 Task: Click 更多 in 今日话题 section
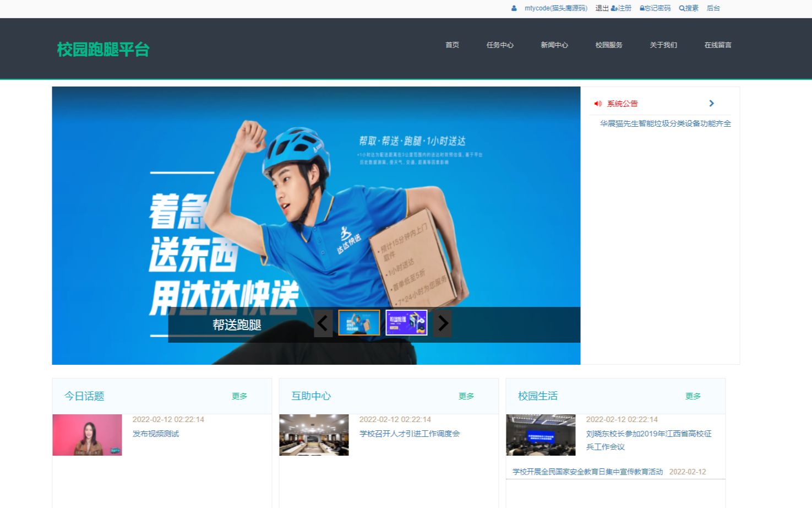click(239, 396)
